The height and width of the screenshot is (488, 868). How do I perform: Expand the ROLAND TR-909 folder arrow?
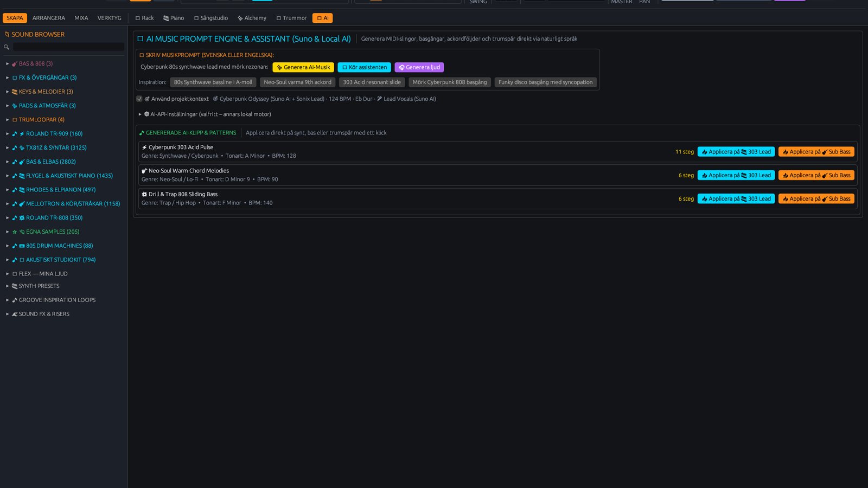8,133
